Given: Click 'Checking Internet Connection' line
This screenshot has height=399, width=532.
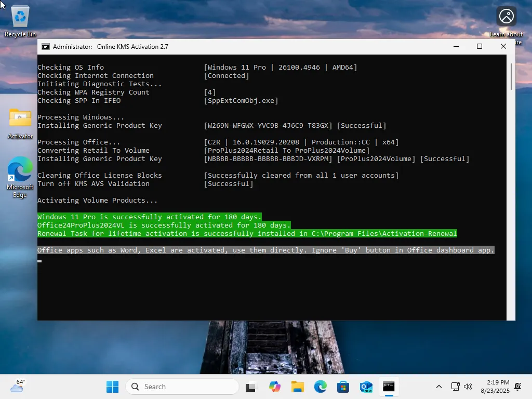Looking at the screenshot, I should coord(96,76).
